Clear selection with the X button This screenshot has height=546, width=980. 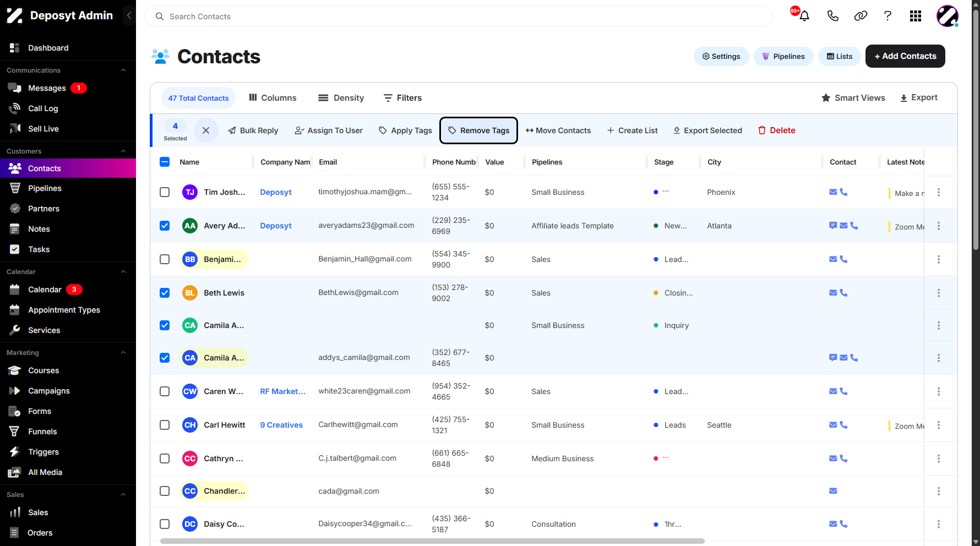(206, 130)
